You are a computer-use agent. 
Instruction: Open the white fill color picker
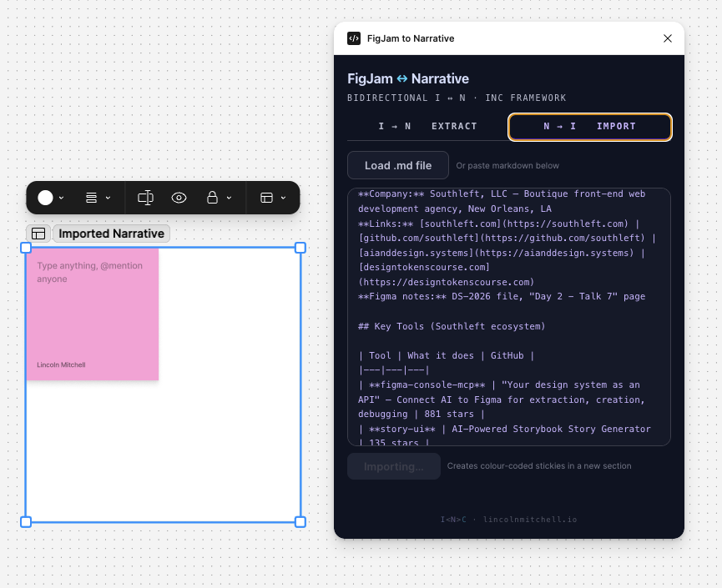pos(45,198)
